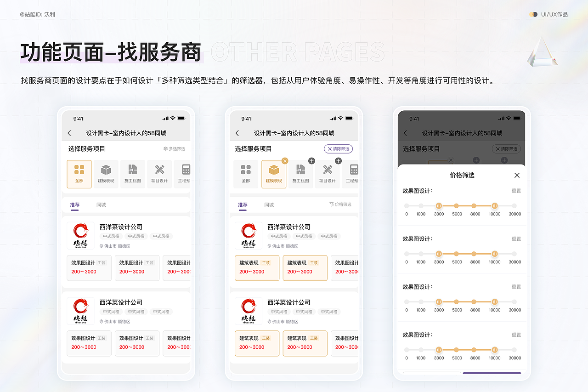
Task: Open the second 西洋菜设计公司 title in the middle phone
Action: pos(289,302)
